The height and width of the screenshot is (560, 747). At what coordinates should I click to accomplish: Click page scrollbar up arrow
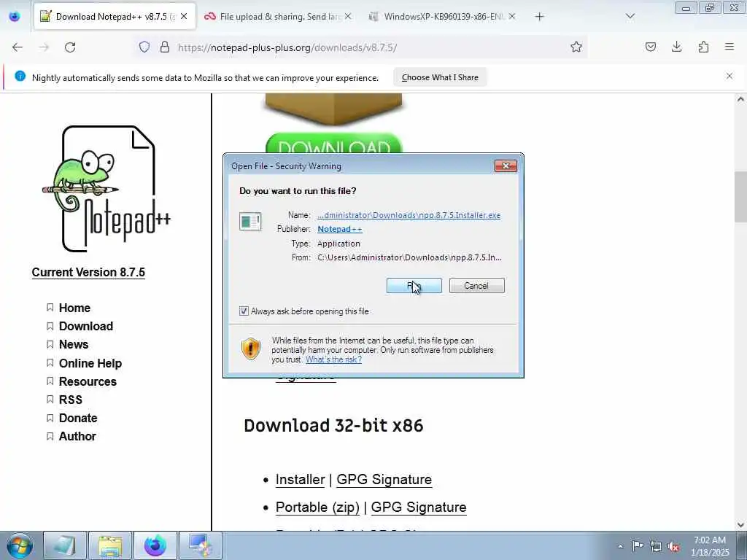tap(740, 99)
